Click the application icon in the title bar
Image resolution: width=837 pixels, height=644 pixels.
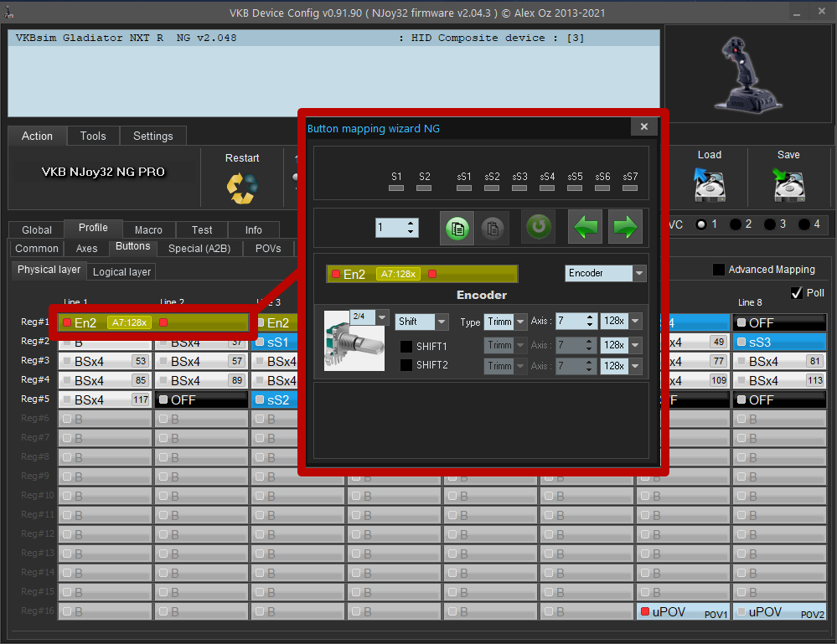pyautogui.click(x=8, y=13)
